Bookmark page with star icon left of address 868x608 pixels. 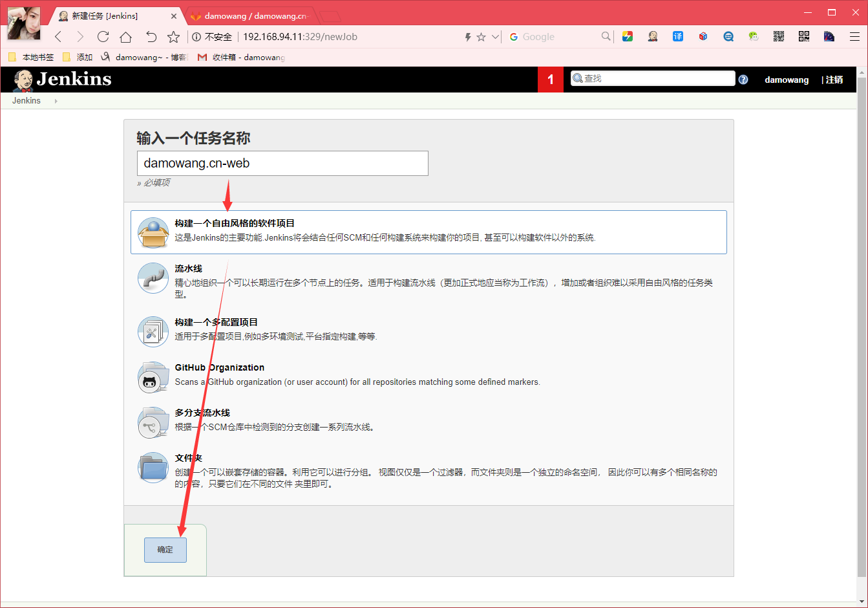coord(173,37)
